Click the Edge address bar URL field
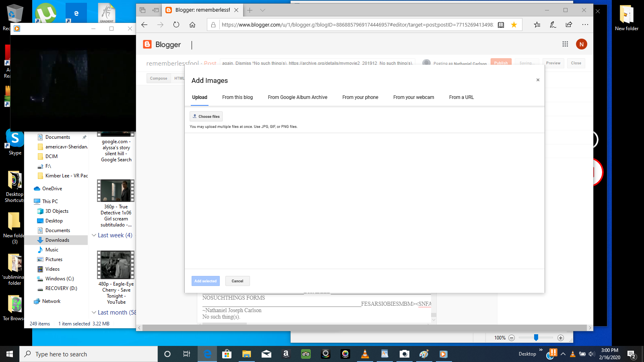The width and height of the screenshot is (644, 362). click(357, 25)
